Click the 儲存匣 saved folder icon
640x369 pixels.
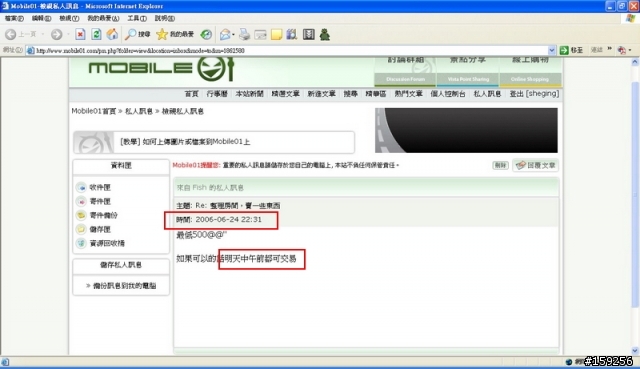(81, 229)
